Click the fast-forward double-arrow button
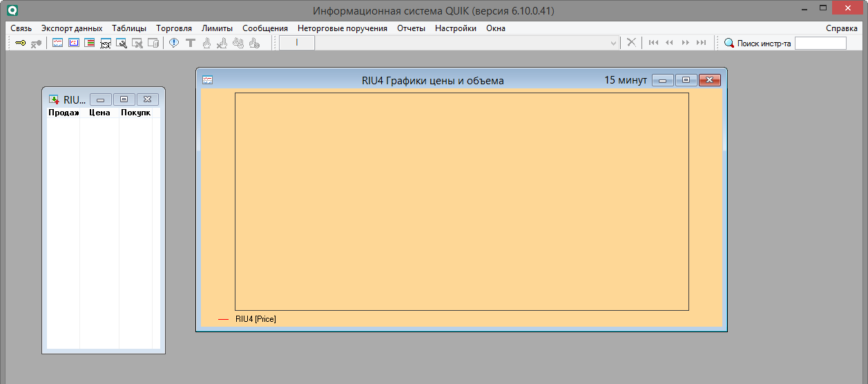 686,43
